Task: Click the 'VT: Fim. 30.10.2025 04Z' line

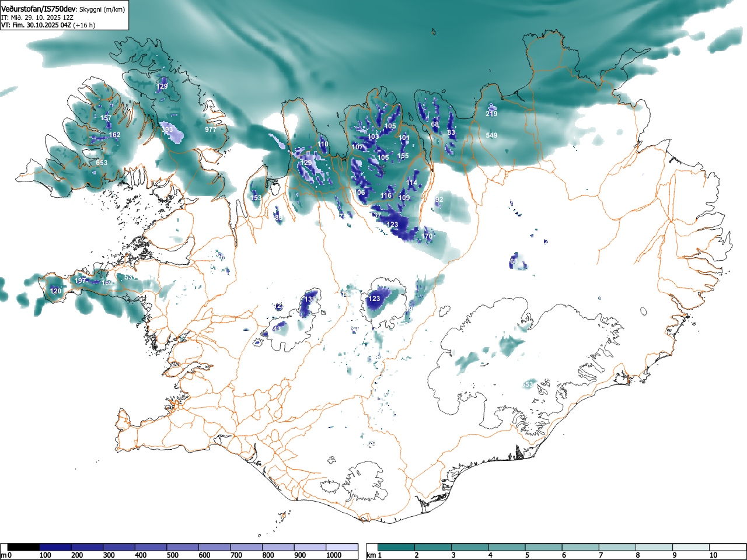Action: point(36,25)
